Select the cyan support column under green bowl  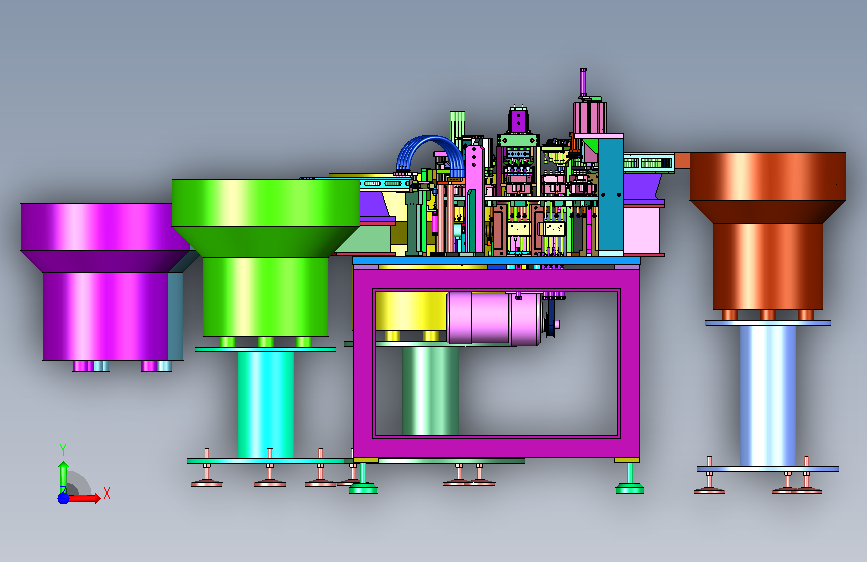click(266, 405)
